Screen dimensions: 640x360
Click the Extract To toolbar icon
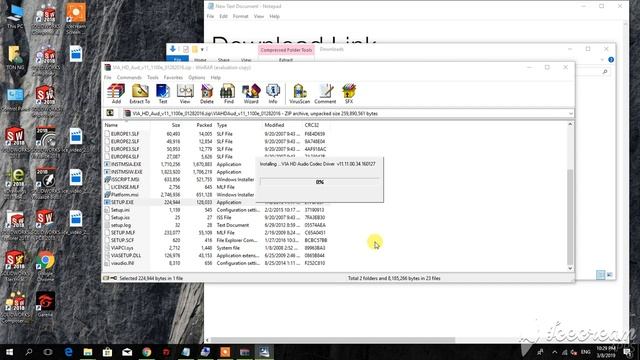140,93
